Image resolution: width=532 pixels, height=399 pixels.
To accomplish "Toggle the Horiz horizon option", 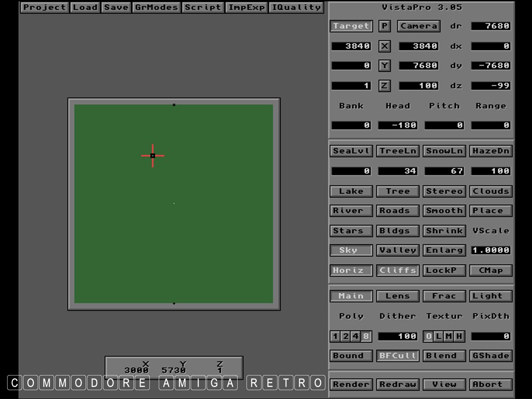I will click(351, 270).
